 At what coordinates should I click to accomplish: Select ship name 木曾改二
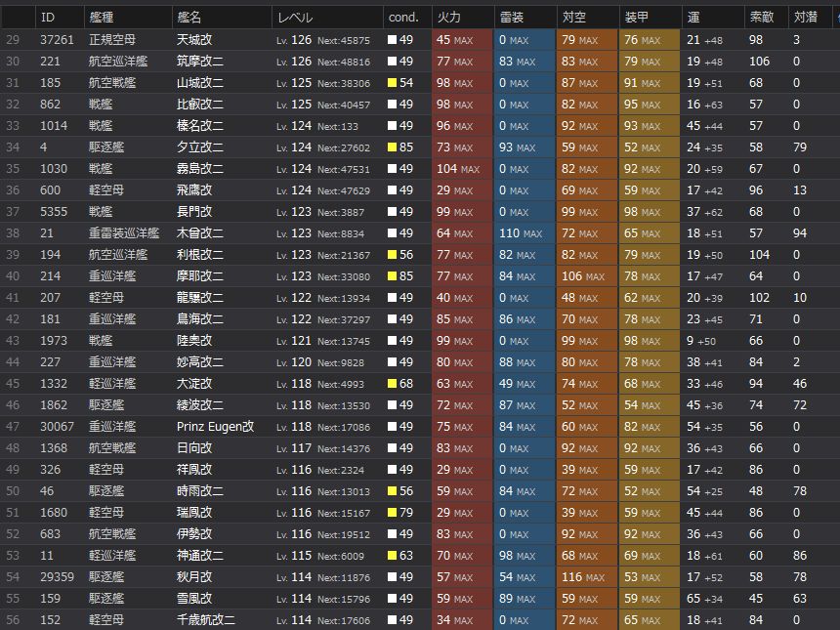200,233
